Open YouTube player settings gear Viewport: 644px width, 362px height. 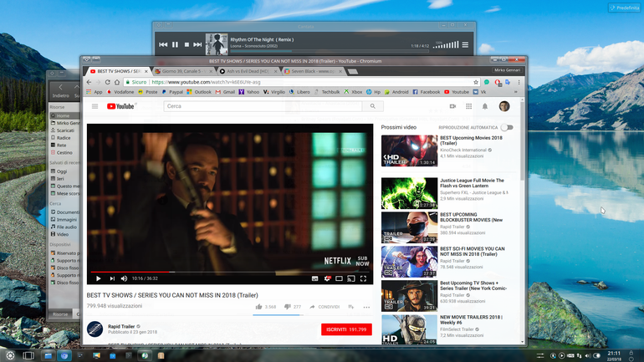click(327, 278)
